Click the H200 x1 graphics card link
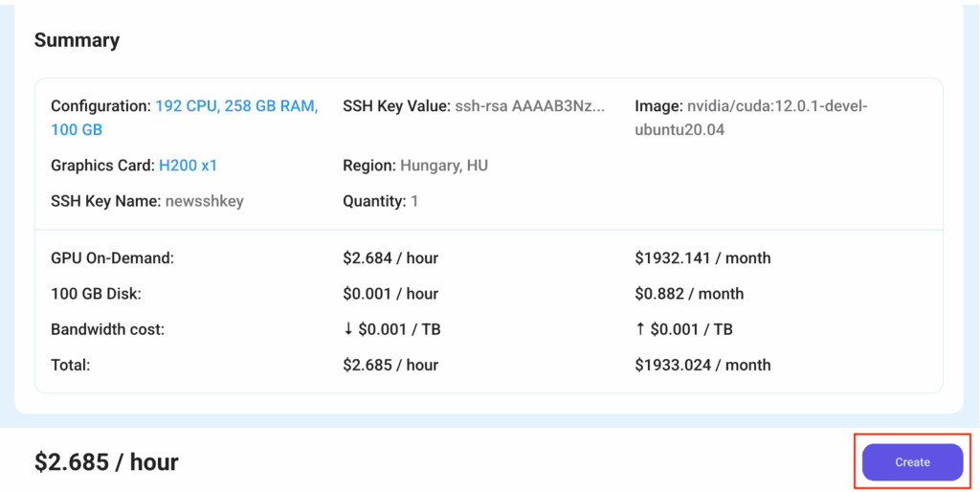 pos(189,166)
